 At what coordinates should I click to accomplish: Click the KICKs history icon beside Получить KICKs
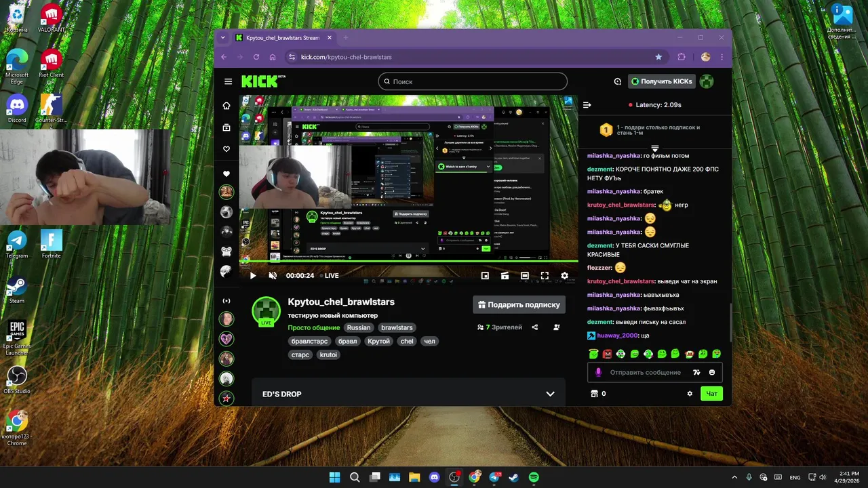pos(617,81)
